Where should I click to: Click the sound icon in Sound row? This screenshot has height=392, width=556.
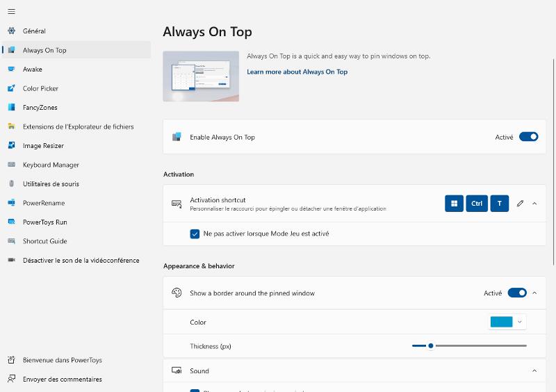177,370
